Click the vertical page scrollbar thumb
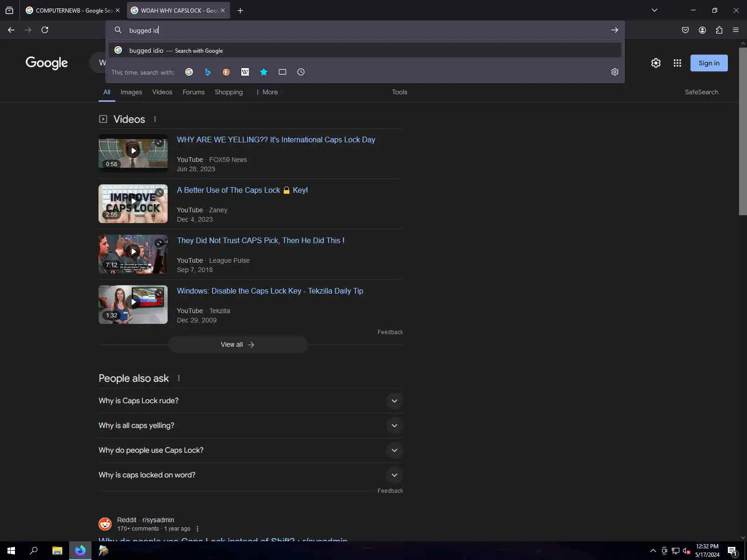The width and height of the screenshot is (747, 560). coord(743,131)
